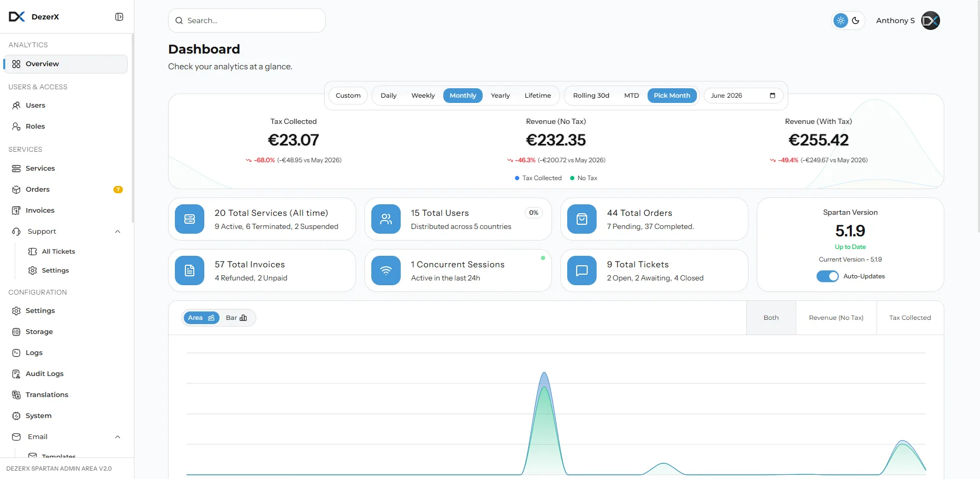Click the search magnifier icon
The image size is (980, 479).
pyautogui.click(x=179, y=20)
